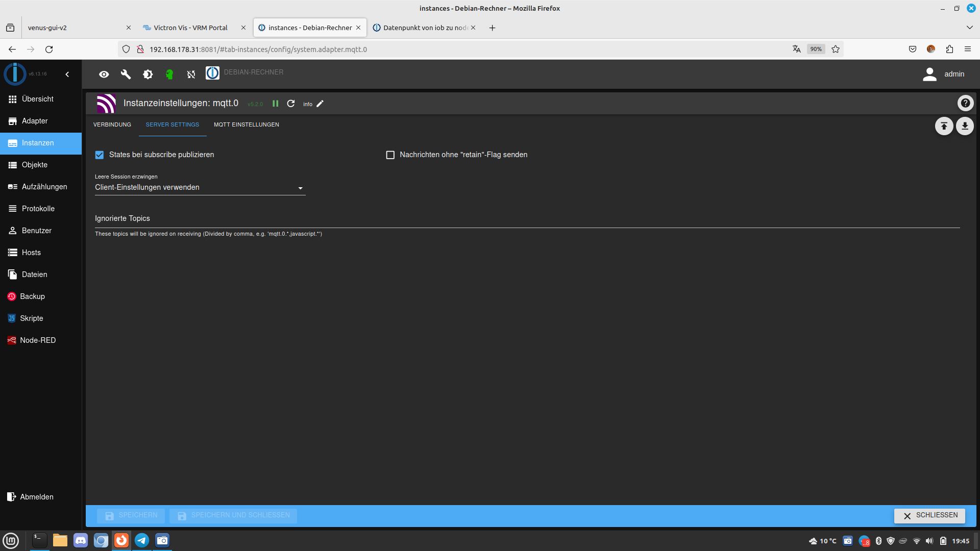
Task: Pause the mqtt.0 instance
Action: click(276, 104)
